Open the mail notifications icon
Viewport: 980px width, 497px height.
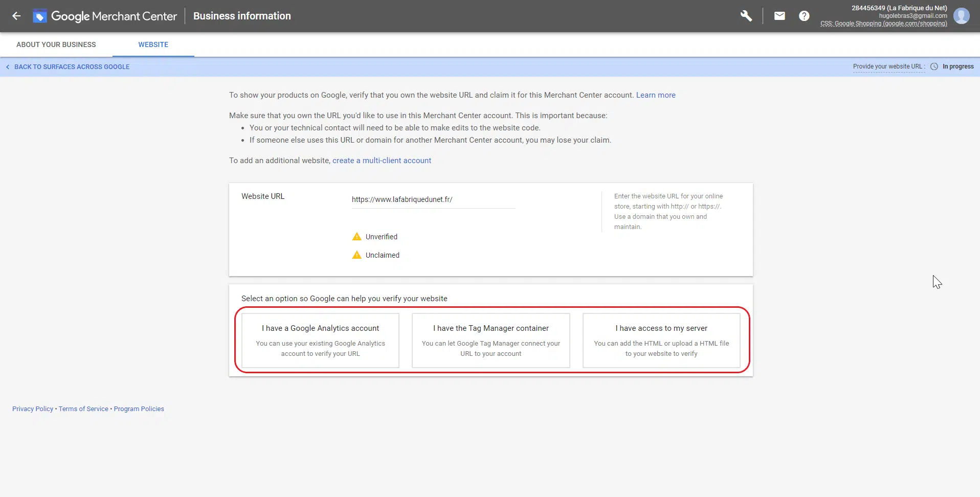pyautogui.click(x=779, y=16)
